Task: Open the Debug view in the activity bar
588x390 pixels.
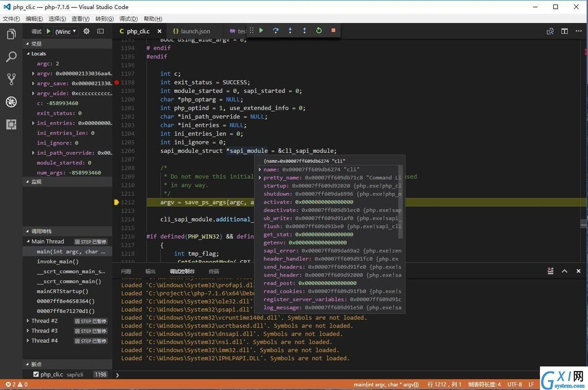Action: coord(11,102)
